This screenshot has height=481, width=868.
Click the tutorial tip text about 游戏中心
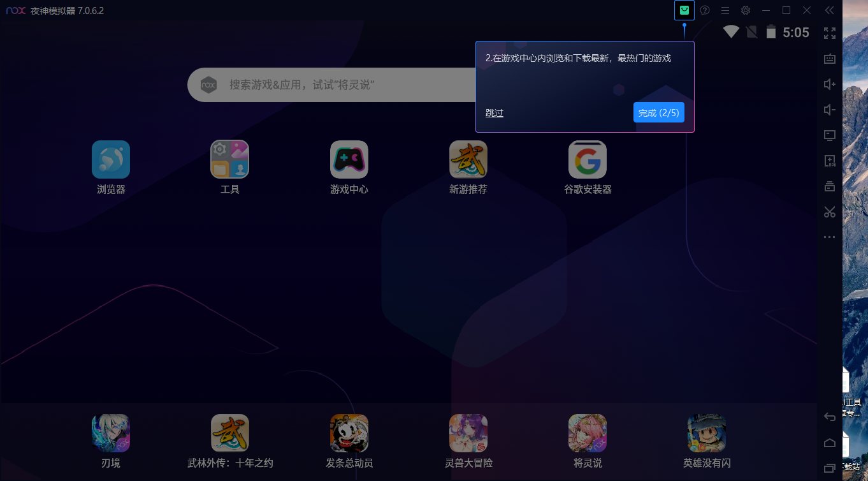(x=579, y=58)
